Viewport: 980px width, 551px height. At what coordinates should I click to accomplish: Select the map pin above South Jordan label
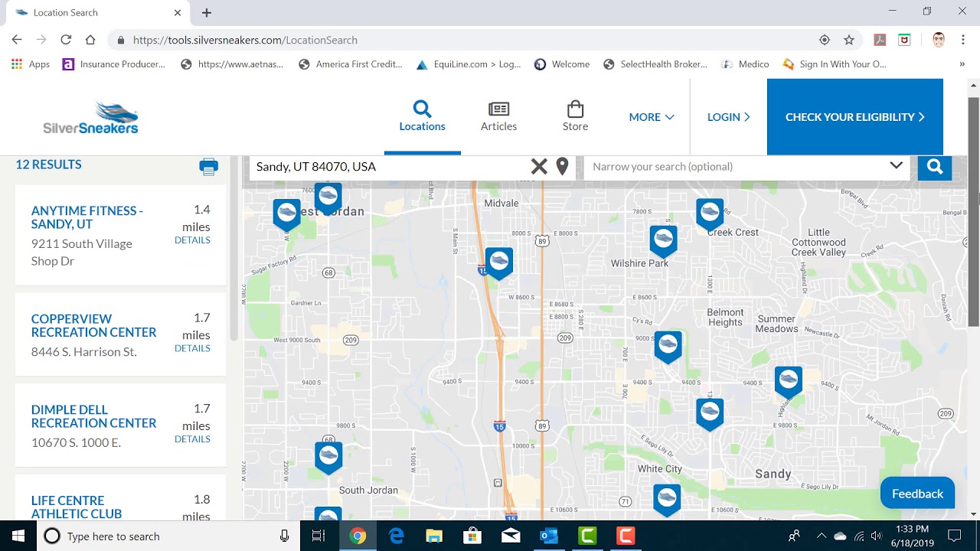coord(328,457)
